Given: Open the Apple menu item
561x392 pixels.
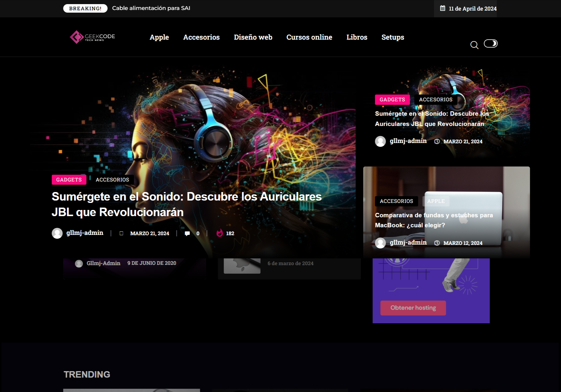Looking at the screenshot, I should 159,37.
